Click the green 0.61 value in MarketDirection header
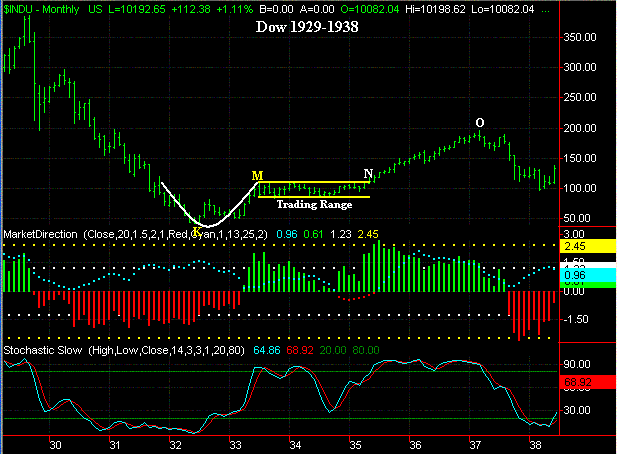 (313, 234)
